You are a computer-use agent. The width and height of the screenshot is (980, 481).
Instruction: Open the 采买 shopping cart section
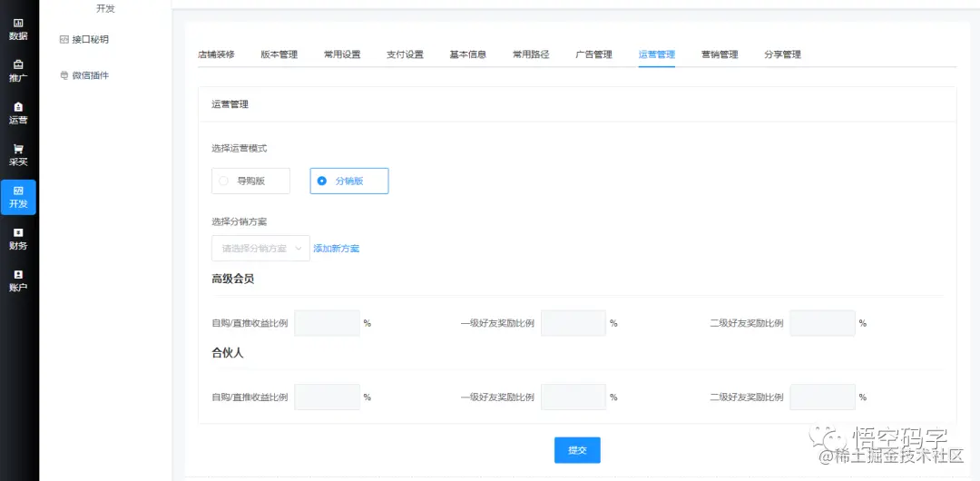18,155
